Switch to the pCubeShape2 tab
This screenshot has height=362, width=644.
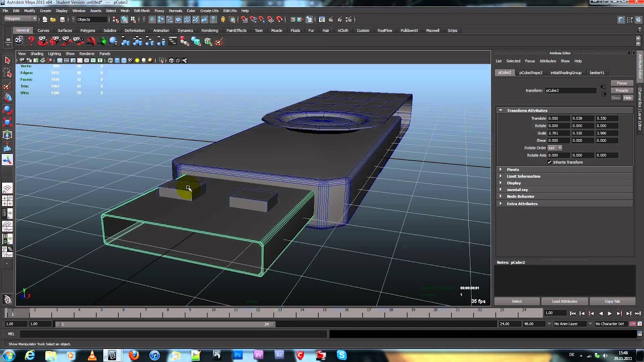click(x=531, y=72)
